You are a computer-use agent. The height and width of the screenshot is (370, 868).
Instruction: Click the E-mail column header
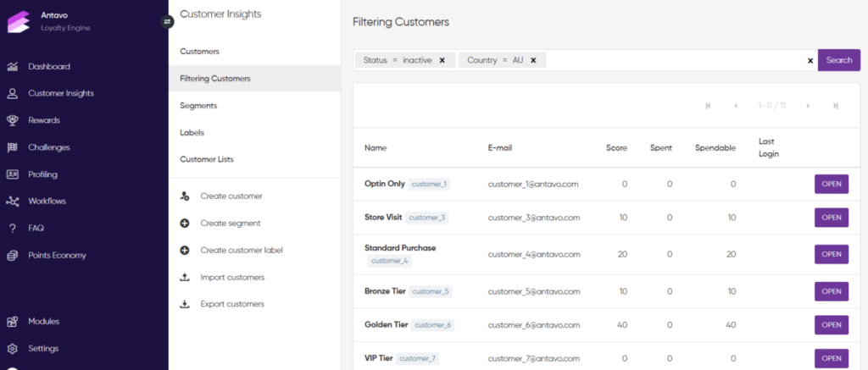click(498, 148)
